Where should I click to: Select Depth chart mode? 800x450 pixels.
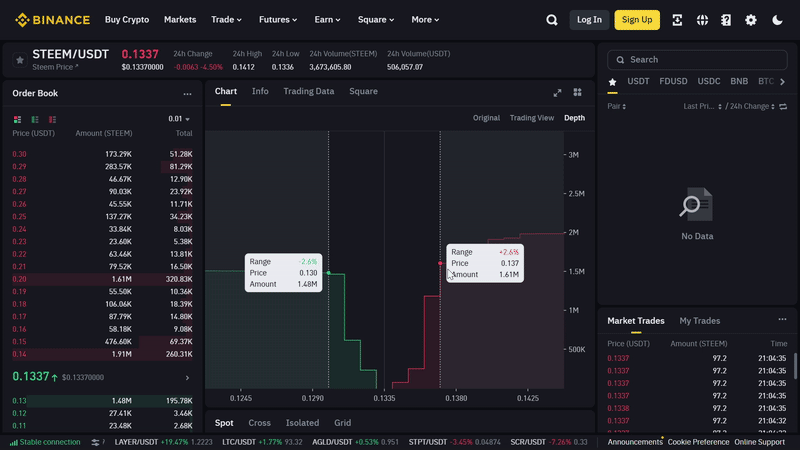(x=574, y=118)
